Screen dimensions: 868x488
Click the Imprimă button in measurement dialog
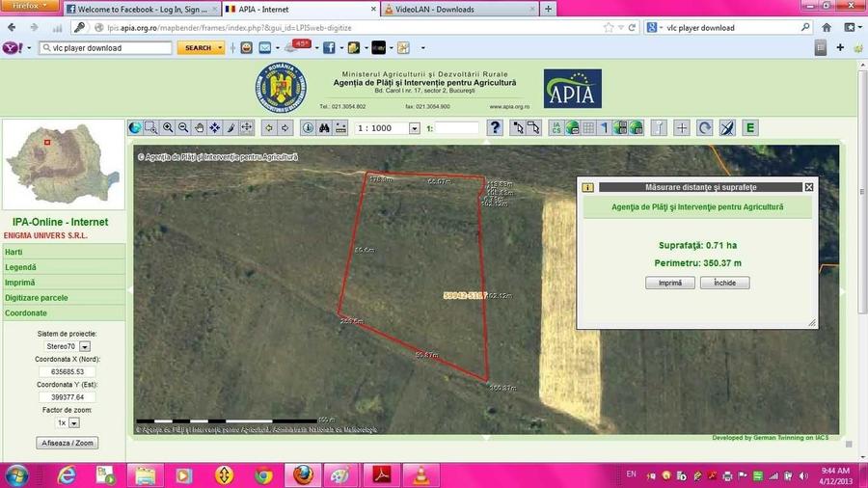click(670, 283)
